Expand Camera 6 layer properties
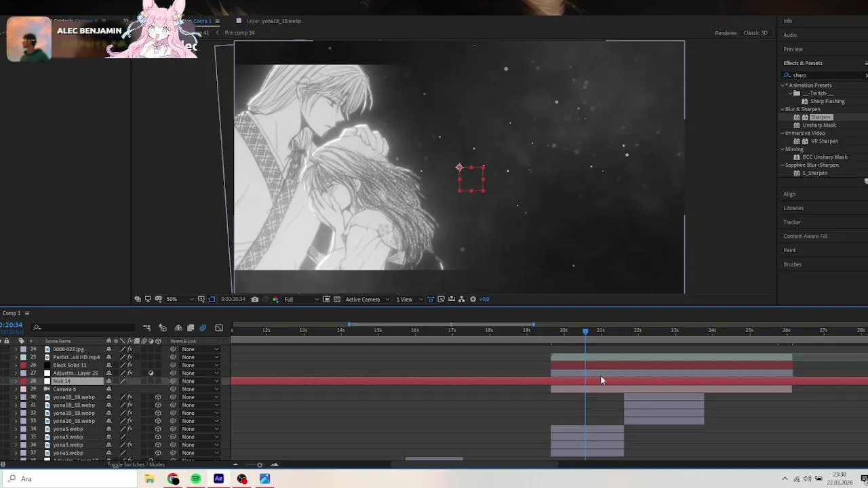868x488 pixels. coord(16,389)
